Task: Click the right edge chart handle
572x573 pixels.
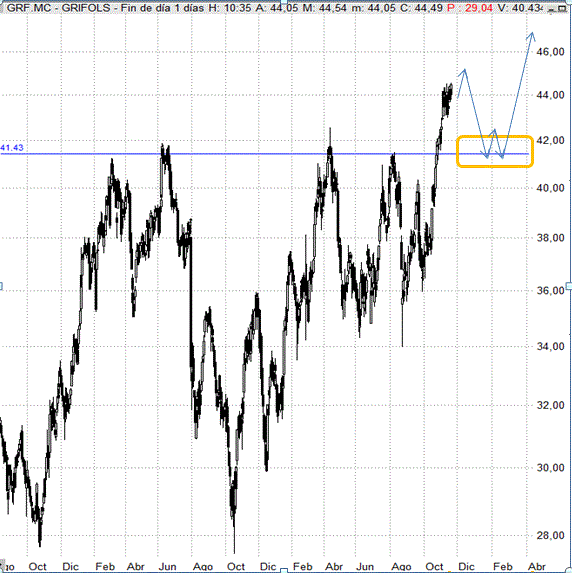Action: click(x=569, y=286)
